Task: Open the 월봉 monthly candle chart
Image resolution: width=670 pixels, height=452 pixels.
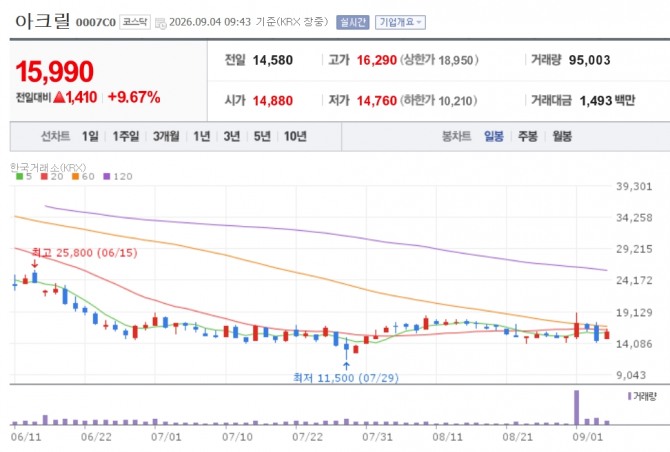Action: pos(562,136)
